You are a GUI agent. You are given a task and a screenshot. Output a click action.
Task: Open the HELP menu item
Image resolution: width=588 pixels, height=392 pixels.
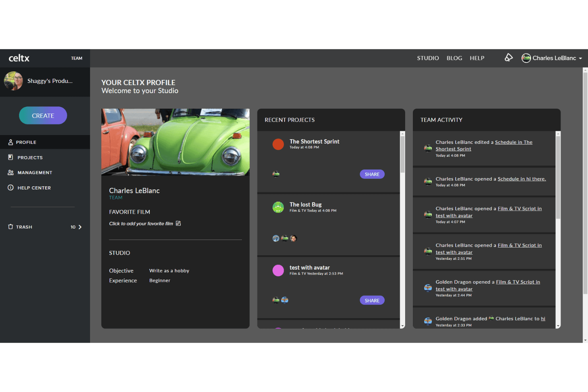click(477, 58)
